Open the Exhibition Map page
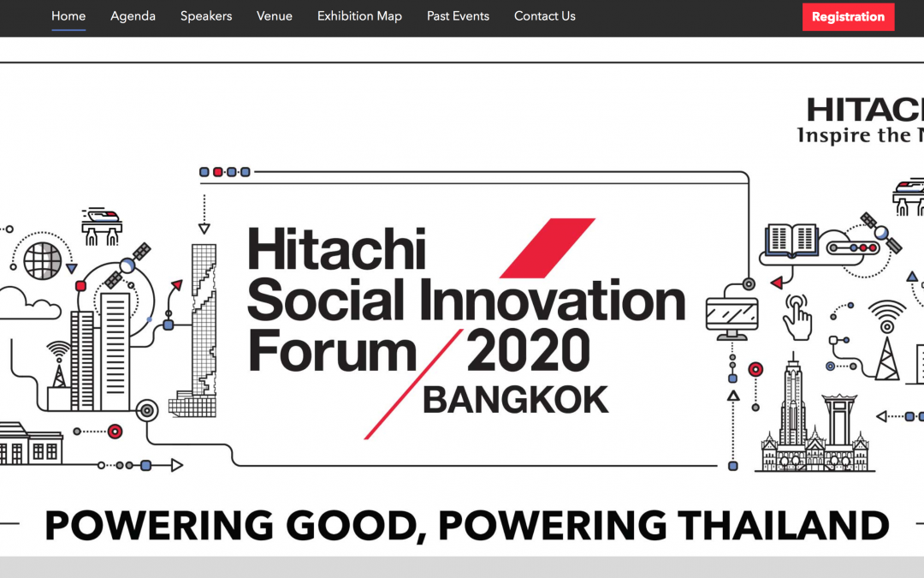Viewport: 924px width, 578px height. (x=359, y=16)
